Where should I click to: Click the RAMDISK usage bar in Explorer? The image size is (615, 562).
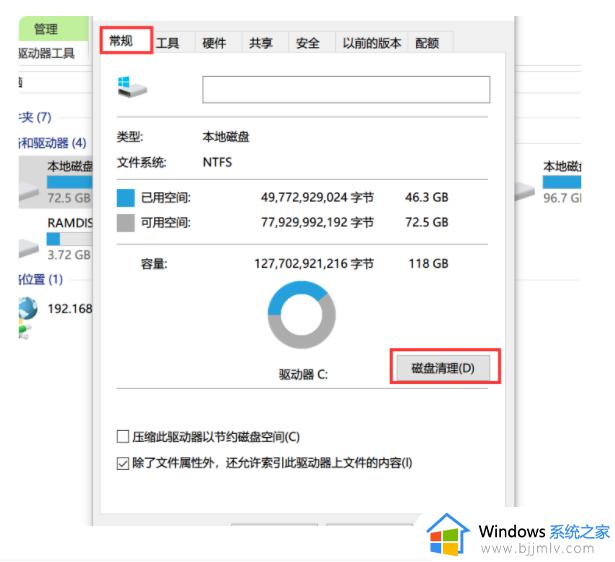(x=69, y=238)
